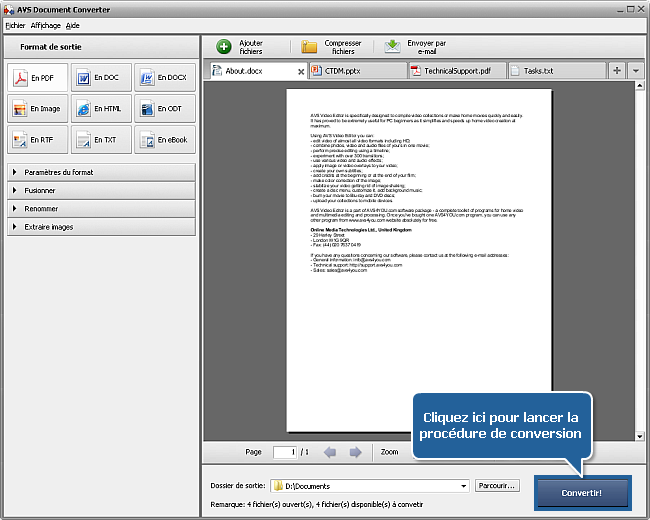
Task: Click the preview scrollbar up arrow
Action: (x=640, y=85)
